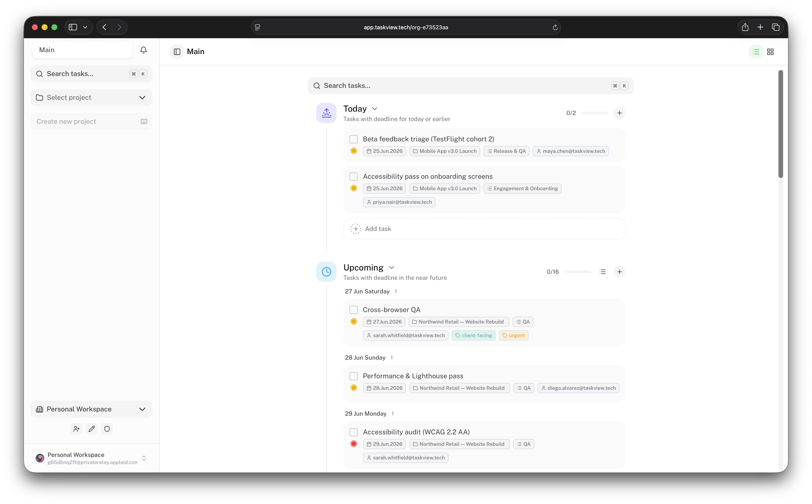
Task: Open the Personal Workspace dropdown
Action: 91,409
